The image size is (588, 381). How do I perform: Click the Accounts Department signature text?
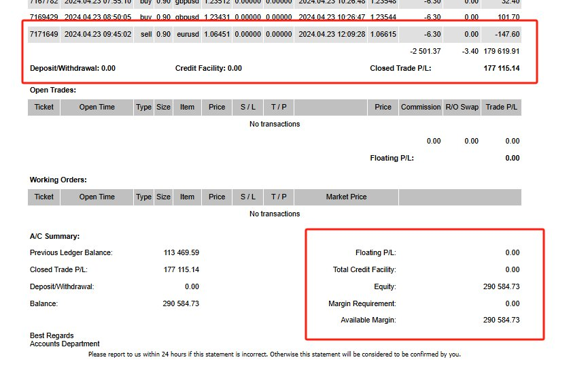coord(65,344)
